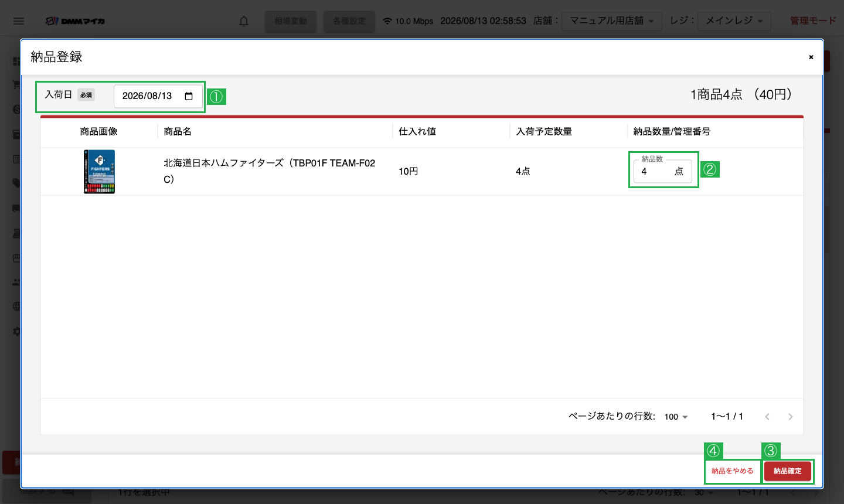The width and height of the screenshot is (844, 504).
Task: Click the Wi-Fi speed indicator icon
Action: point(387,21)
